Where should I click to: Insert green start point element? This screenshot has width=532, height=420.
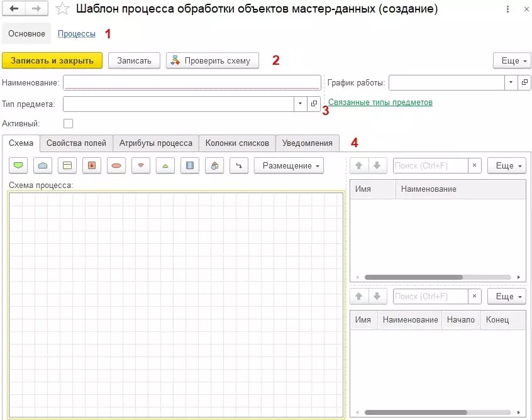[18, 165]
